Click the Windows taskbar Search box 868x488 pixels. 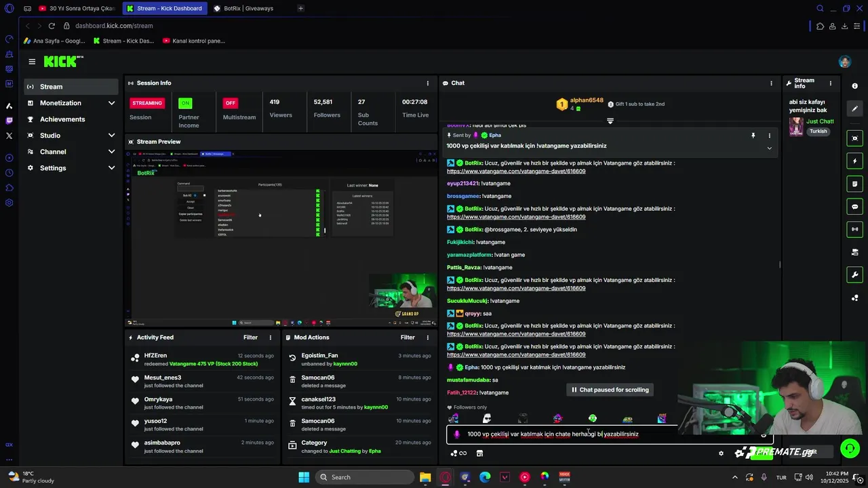tap(364, 477)
